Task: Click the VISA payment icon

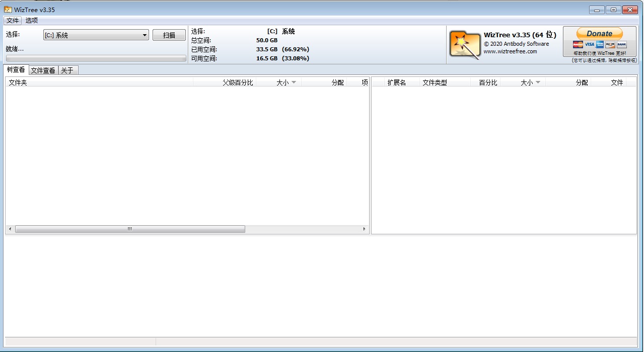Action: (x=589, y=44)
